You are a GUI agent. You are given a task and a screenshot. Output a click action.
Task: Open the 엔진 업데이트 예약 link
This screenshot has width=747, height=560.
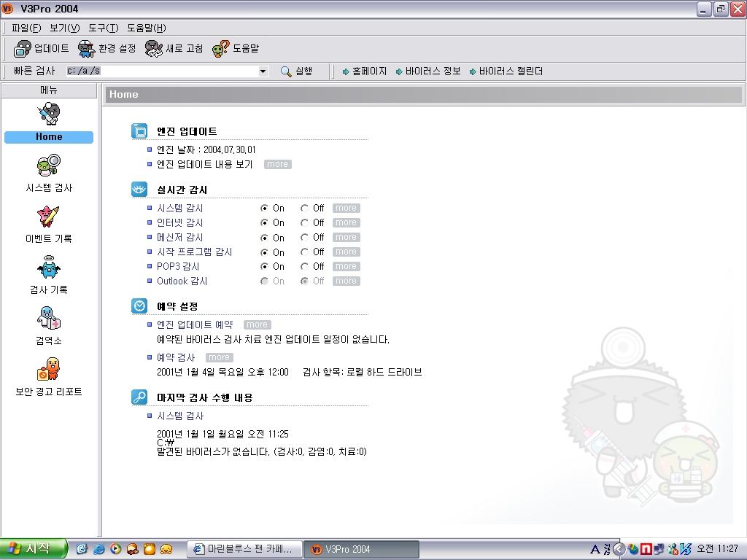[195, 324]
